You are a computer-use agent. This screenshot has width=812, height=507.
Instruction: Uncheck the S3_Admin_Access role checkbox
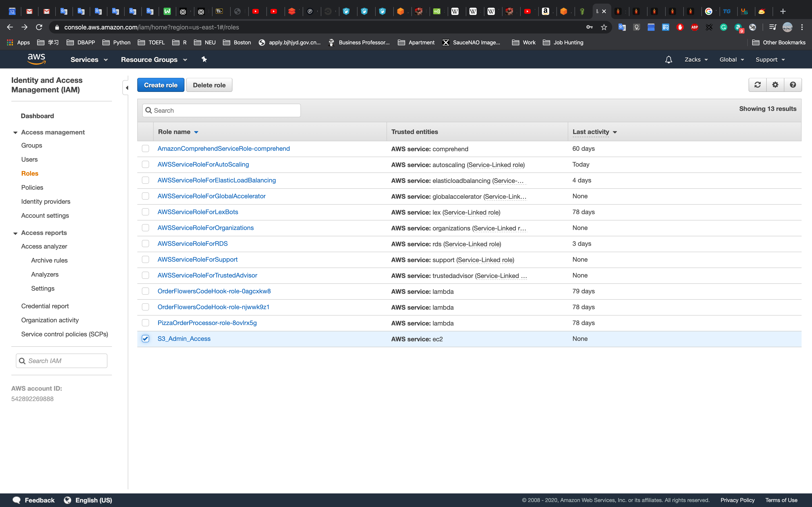click(145, 339)
